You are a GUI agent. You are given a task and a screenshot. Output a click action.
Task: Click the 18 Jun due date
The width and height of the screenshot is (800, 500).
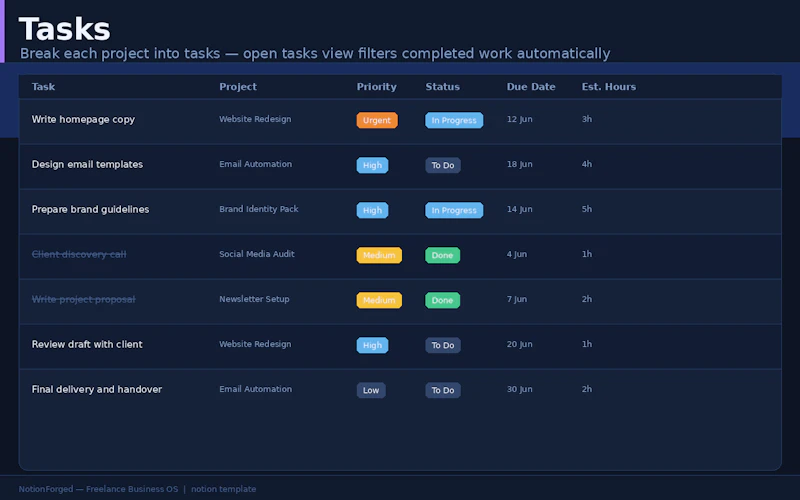[x=519, y=164]
